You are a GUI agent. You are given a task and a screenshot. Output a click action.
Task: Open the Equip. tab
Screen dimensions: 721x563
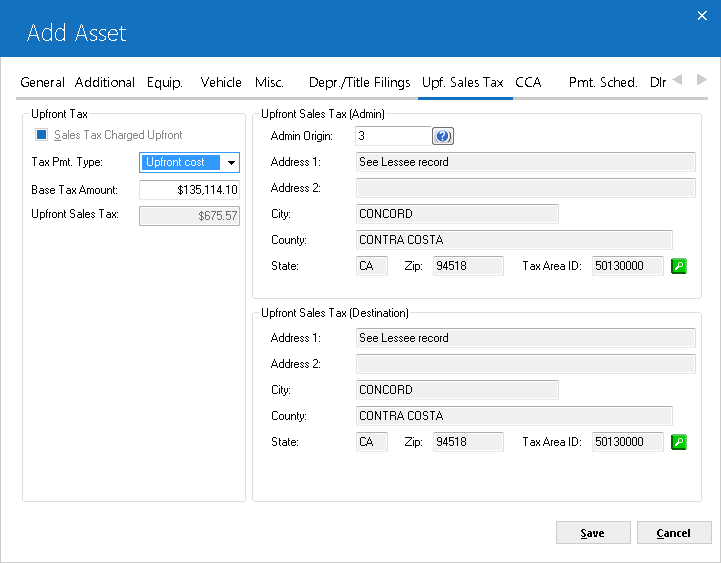point(165,82)
